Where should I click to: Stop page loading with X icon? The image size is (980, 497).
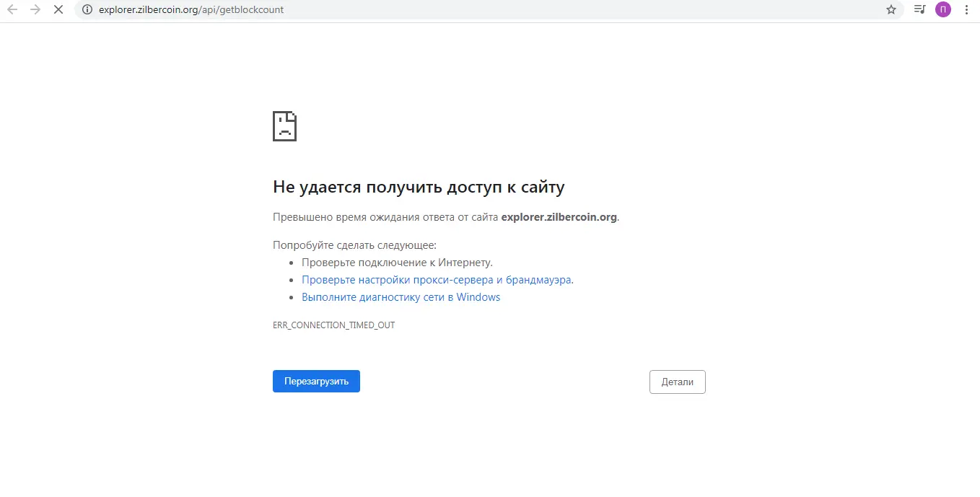58,10
